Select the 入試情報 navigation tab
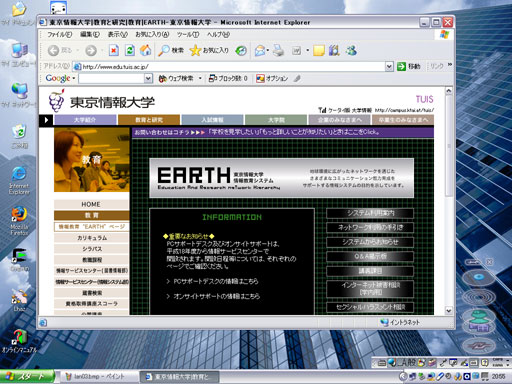This screenshot has width=512, height=384. point(212,120)
